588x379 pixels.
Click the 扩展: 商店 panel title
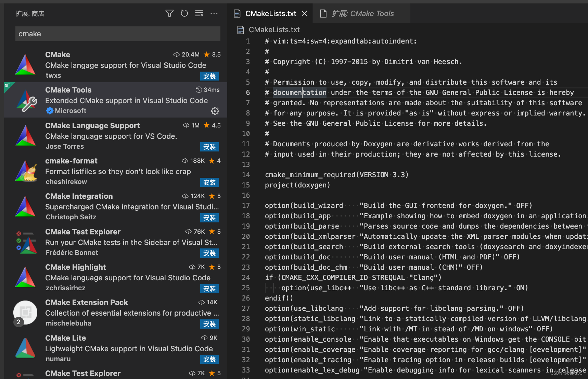(x=30, y=14)
